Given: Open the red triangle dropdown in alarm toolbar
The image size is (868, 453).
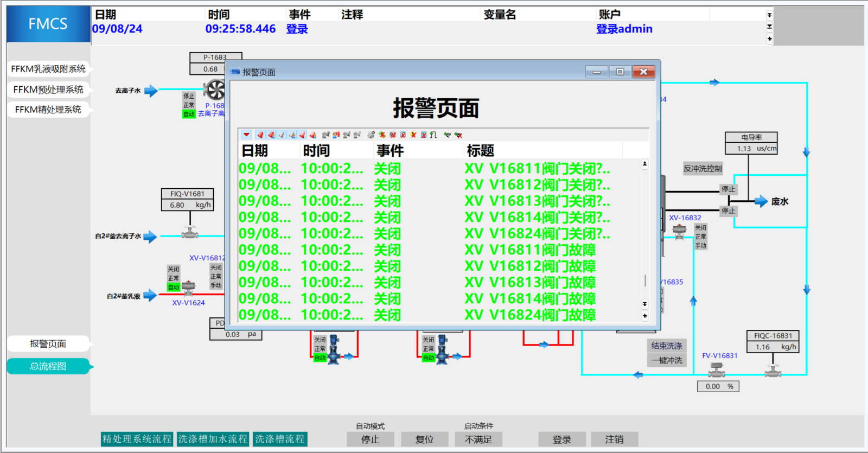Looking at the screenshot, I should click(x=246, y=135).
